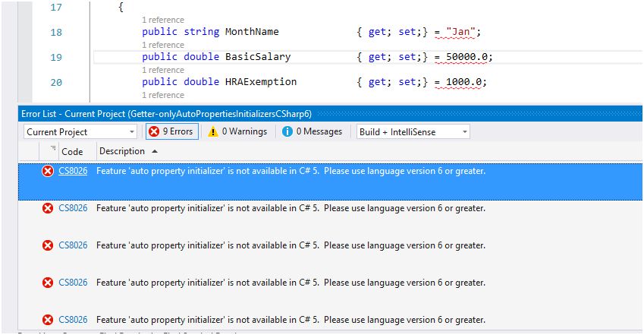Click the BasicSalary property name in the code
The image size is (644, 335).
pos(258,57)
